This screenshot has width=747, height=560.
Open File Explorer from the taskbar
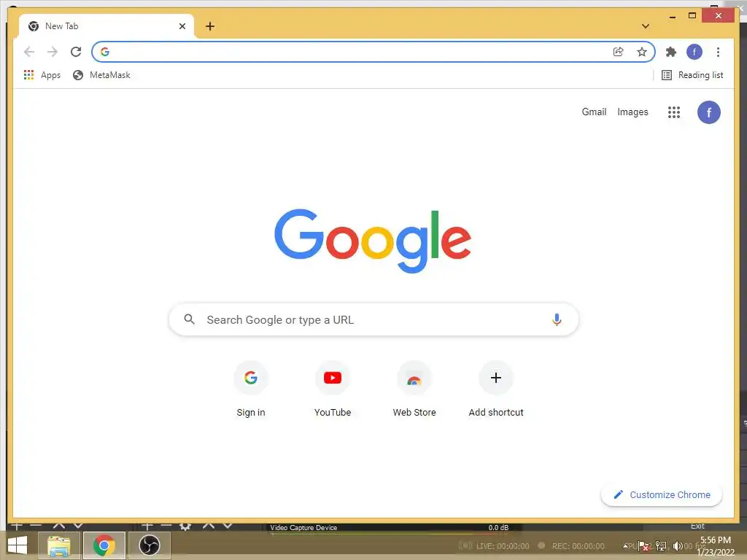[x=58, y=545]
